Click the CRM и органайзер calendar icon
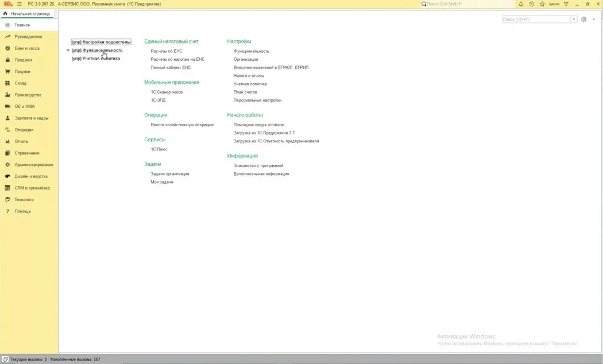This screenshot has height=364, width=603. coord(7,188)
